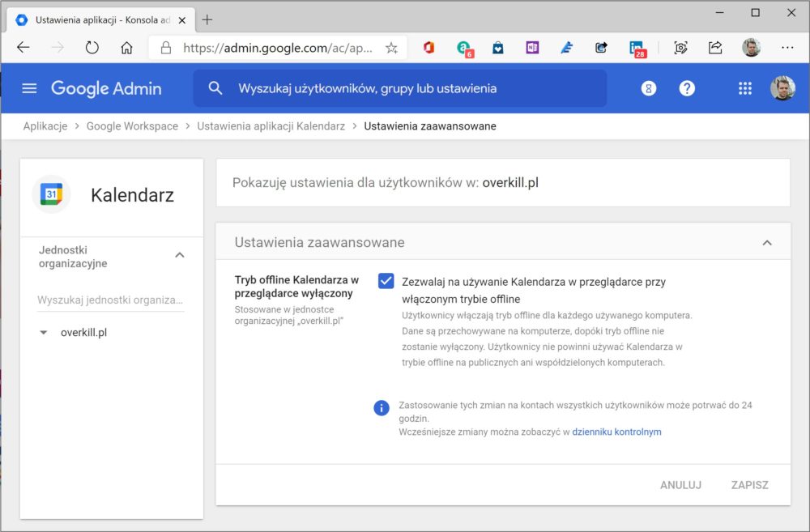Screen dimensions: 810x532
Task: Open the browser profile avatar in toolbar
Action: pyautogui.click(x=751, y=48)
